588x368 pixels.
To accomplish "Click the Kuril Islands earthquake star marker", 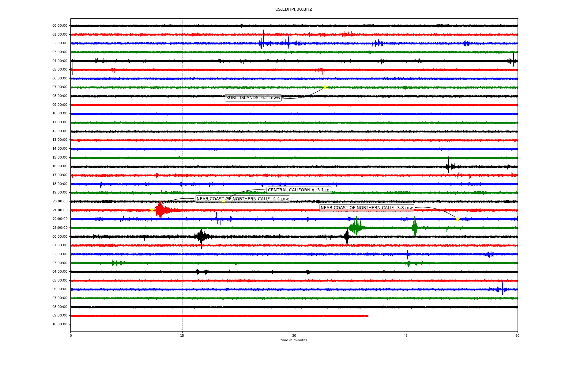I will tap(325, 87).
